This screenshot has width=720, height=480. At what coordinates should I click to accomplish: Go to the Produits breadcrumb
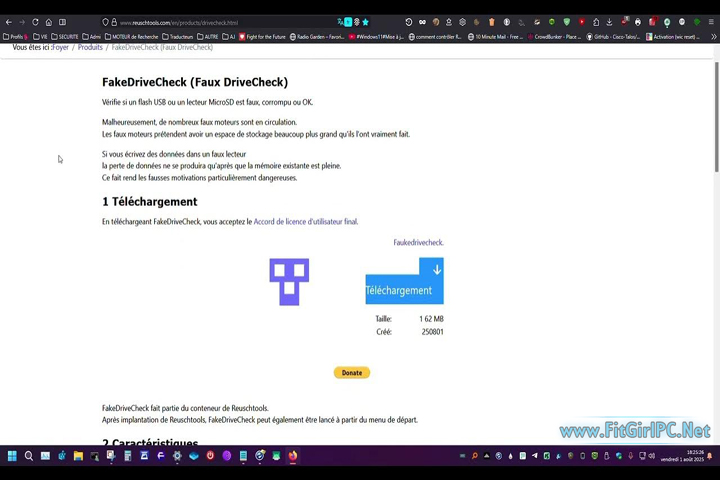(x=90, y=47)
